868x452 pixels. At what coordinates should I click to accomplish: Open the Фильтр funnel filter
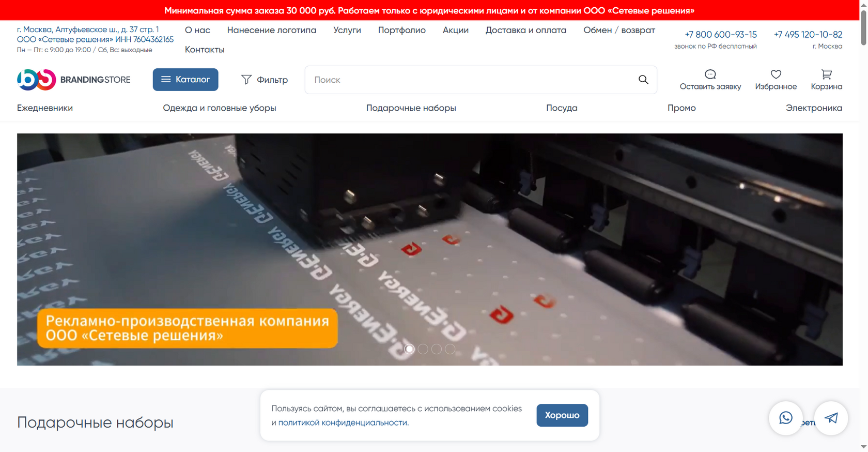point(264,80)
